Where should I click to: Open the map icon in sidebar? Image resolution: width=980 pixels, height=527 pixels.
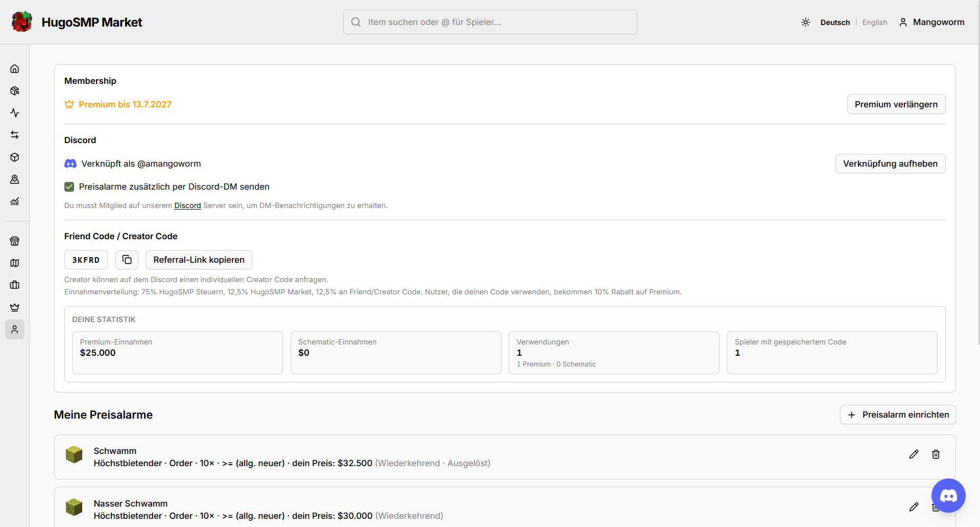coord(15,263)
